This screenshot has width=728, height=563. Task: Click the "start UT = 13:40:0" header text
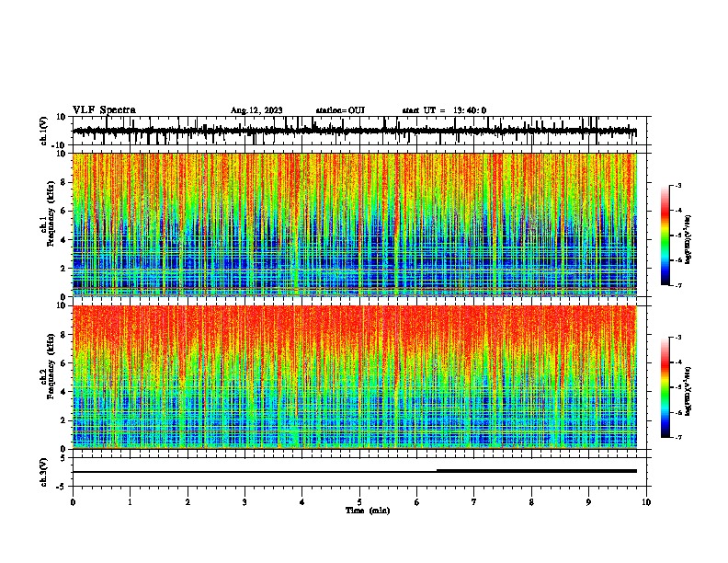coord(444,110)
